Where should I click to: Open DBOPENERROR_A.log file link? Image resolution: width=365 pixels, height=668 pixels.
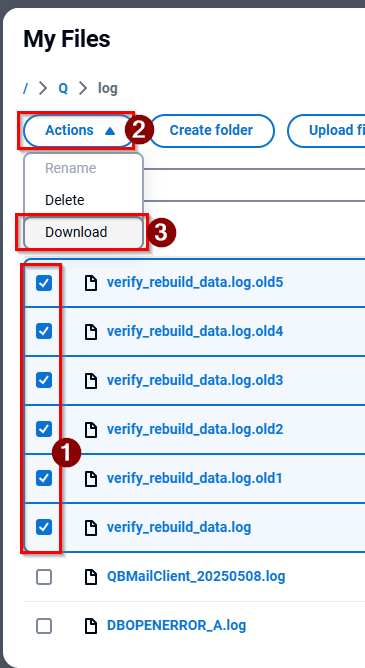coord(176,625)
